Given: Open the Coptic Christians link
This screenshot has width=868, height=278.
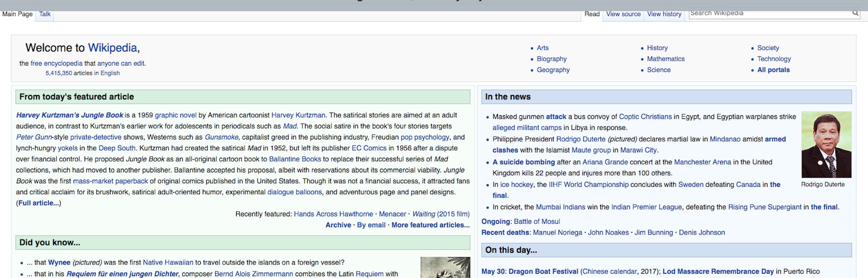Looking at the screenshot, I should (x=645, y=117).
